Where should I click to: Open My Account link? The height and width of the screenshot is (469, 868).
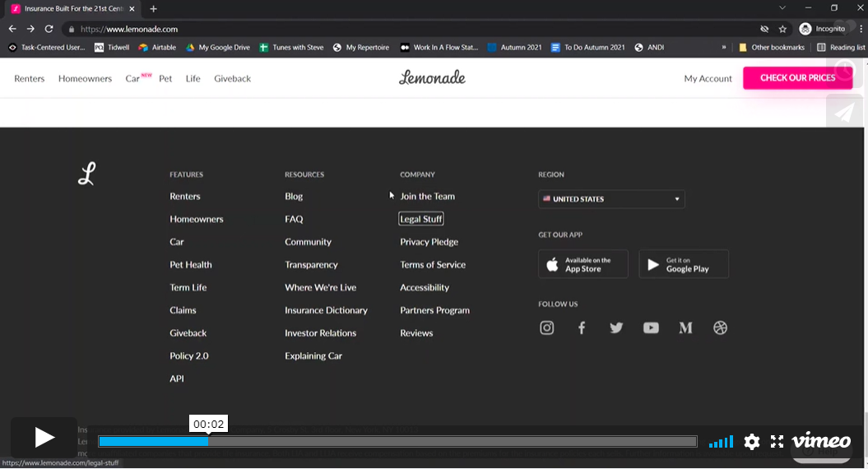point(708,79)
